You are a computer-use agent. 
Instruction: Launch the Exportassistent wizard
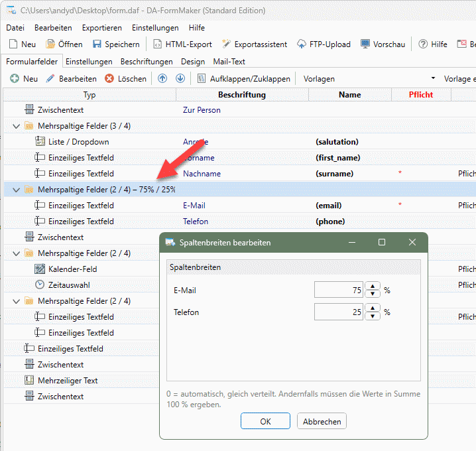[x=255, y=44]
